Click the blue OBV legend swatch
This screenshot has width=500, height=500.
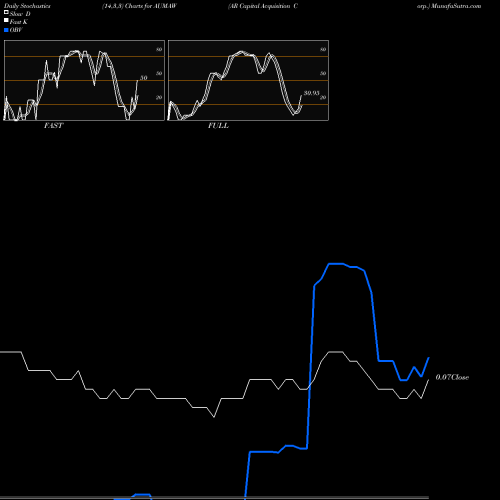[x=6, y=30]
